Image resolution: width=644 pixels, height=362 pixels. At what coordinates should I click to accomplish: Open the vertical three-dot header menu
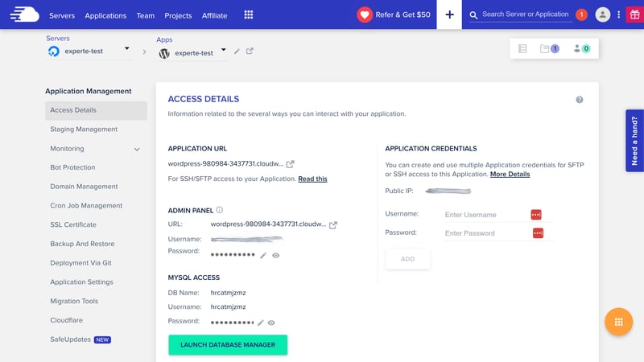(x=618, y=14)
